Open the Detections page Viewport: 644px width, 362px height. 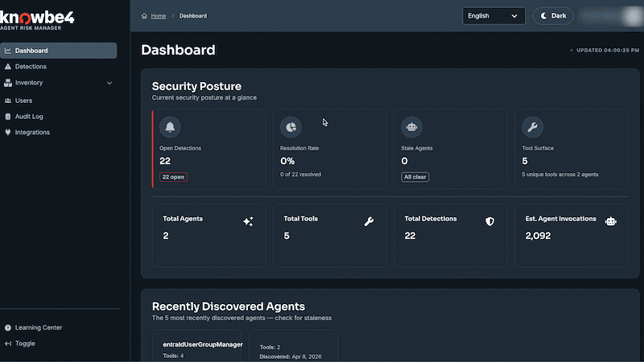coord(31,67)
